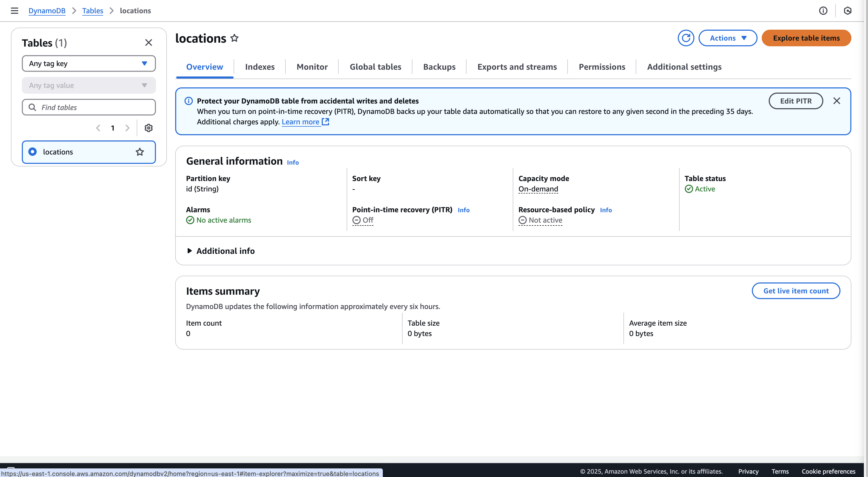This screenshot has width=868, height=477.
Task: Click the magnifier icon in Find tables
Action: click(32, 107)
